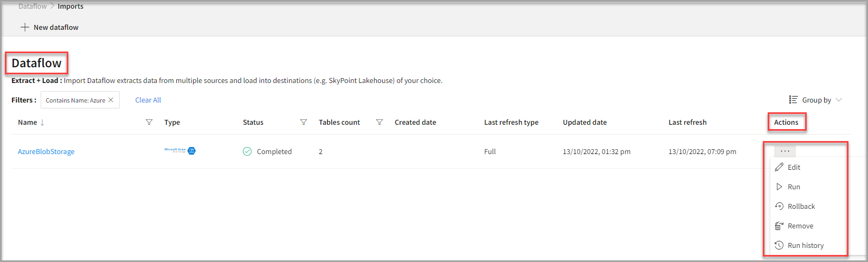This screenshot has width=868, height=262.
Task: Click the three-dot actions ellipsis button
Action: point(785,151)
